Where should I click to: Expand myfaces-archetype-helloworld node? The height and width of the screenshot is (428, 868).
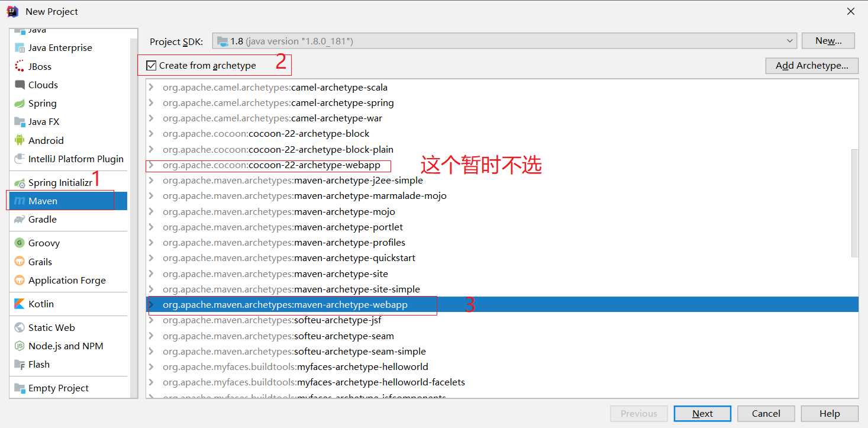[x=151, y=367]
